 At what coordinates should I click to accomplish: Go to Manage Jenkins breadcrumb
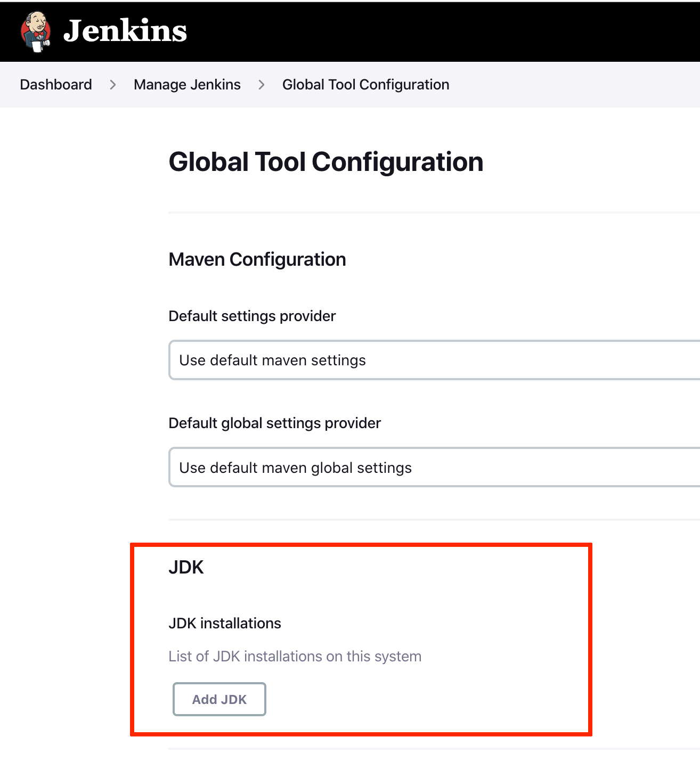pyautogui.click(x=187, y=85)
